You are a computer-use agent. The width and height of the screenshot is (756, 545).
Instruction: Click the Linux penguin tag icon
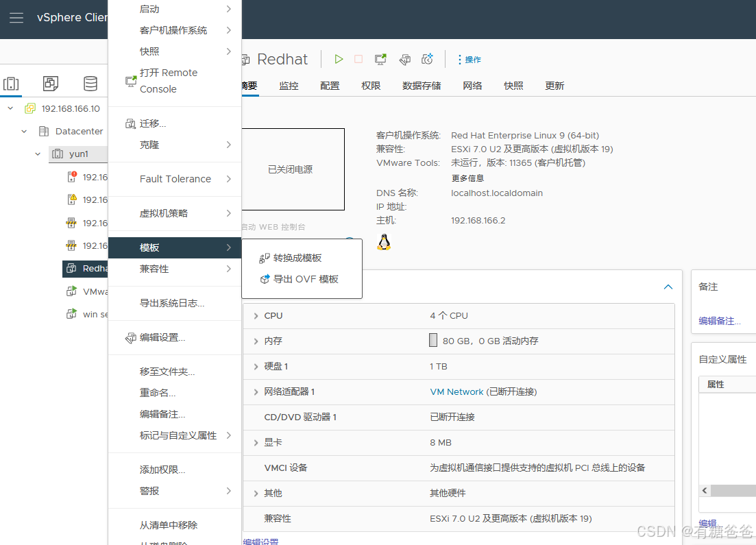384,241
